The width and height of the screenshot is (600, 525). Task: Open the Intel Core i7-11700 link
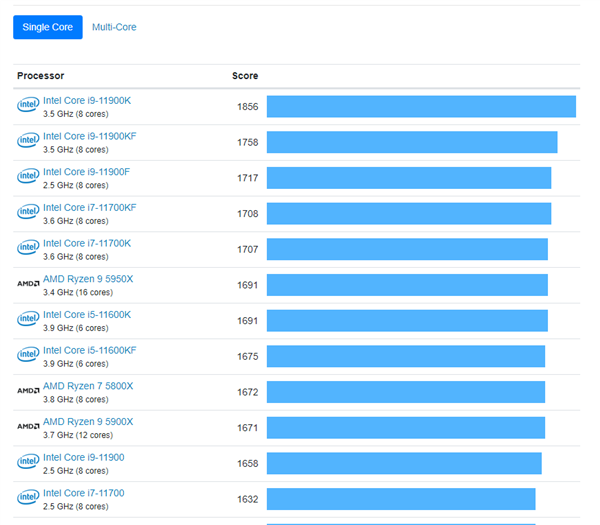click(x=84, y=493)
